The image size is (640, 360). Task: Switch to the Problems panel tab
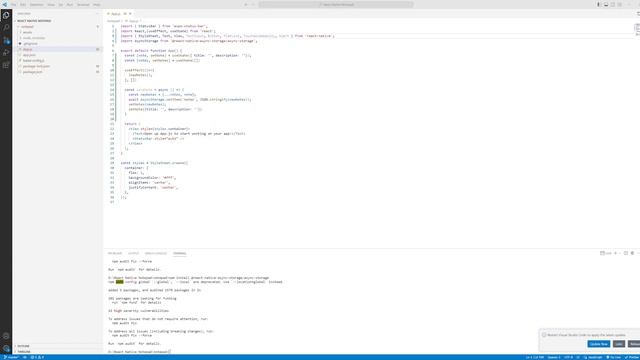click(115, 253)
